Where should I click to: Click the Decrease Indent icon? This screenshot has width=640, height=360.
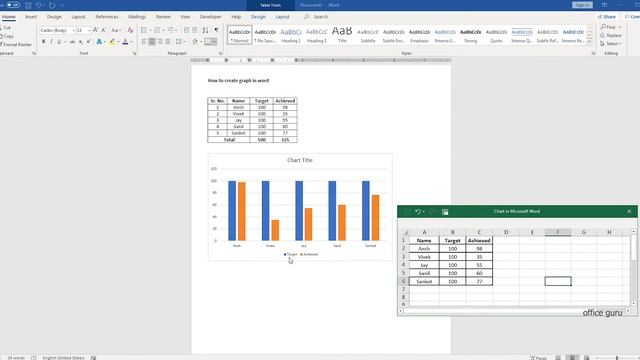tap(187, 30)
